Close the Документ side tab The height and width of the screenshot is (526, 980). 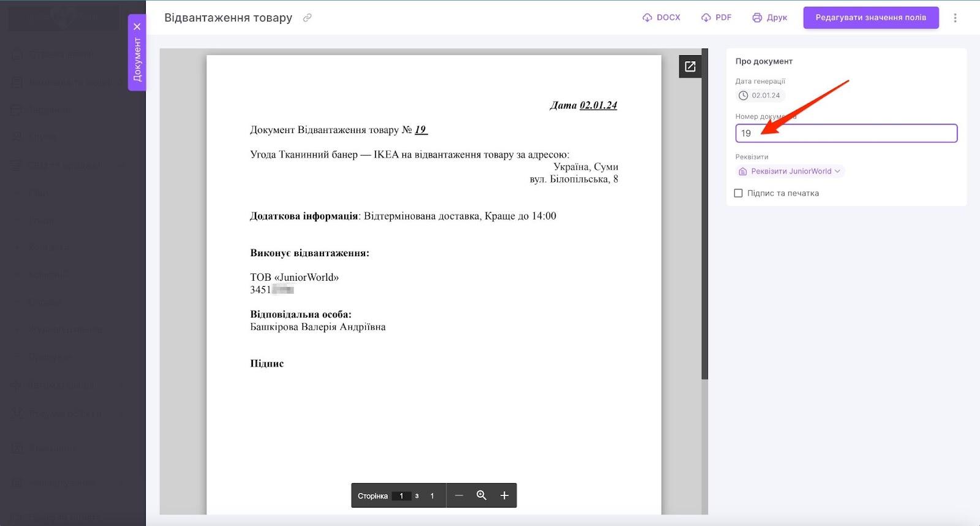point(137,26)
